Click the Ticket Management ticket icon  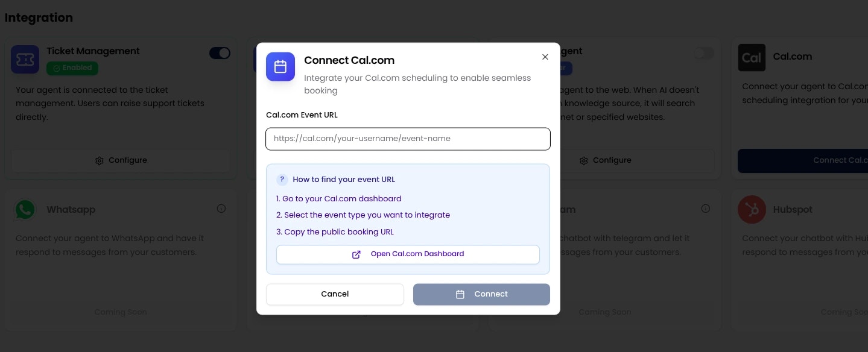(x=25, y=59)
